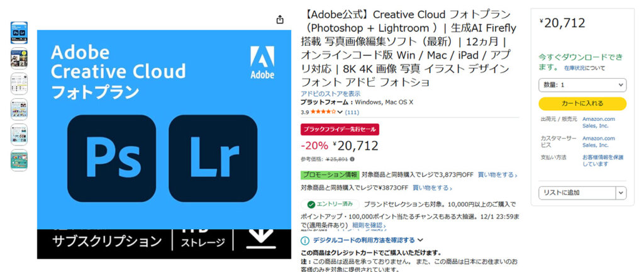Click the カートに入れる button
The image size is (644, 272).
click(x=582, y=103)
